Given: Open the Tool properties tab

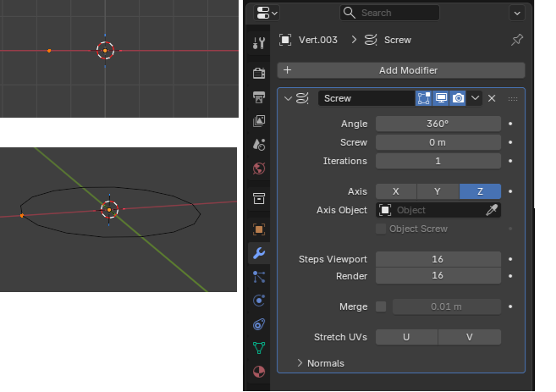Looking at the screenshot, I should (260, 41).
